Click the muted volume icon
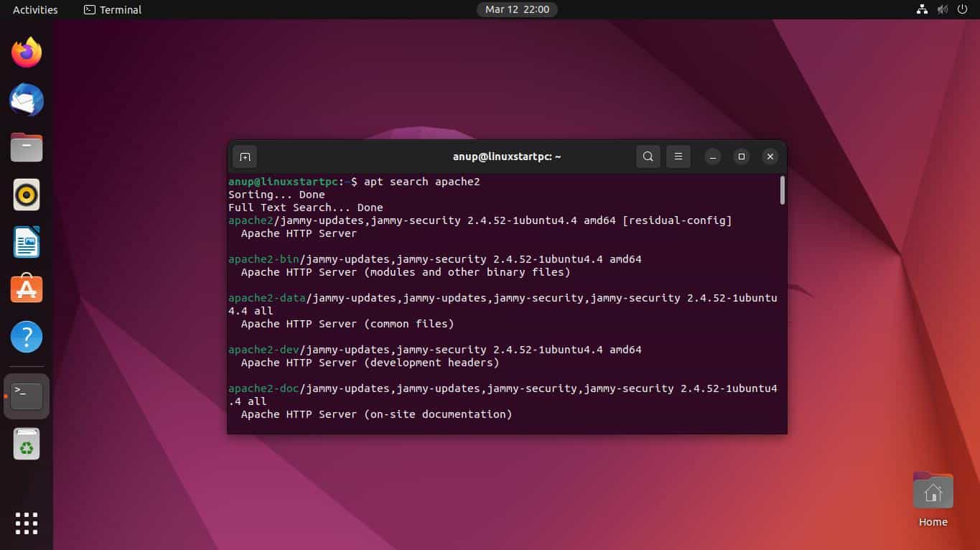The height and width of the screenshot is (550, 980). click(x=942, y=9)
